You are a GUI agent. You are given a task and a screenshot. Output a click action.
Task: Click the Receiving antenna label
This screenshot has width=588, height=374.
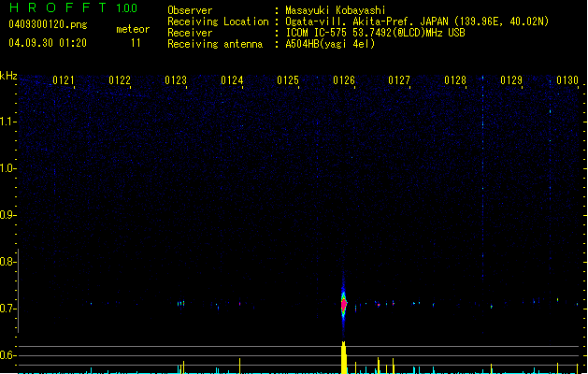tap(215, 44)
